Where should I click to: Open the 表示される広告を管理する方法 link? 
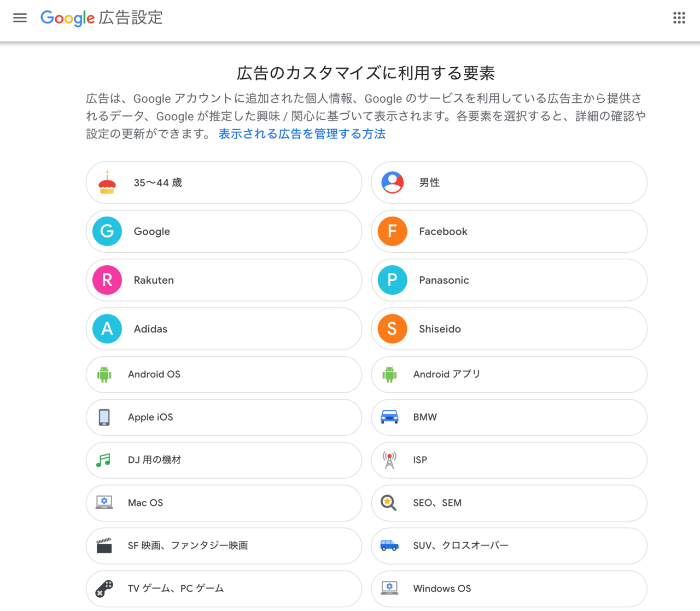[x=302, y=134]
